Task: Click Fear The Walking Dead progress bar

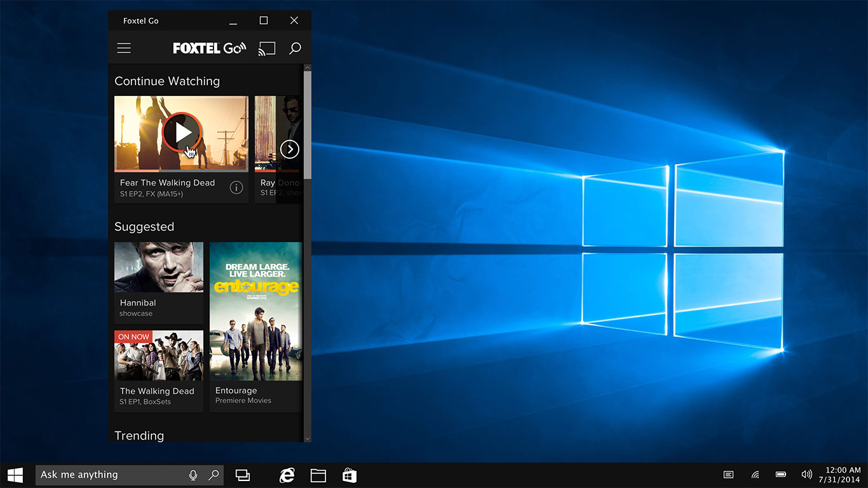Action: click(x=181, y=171)
